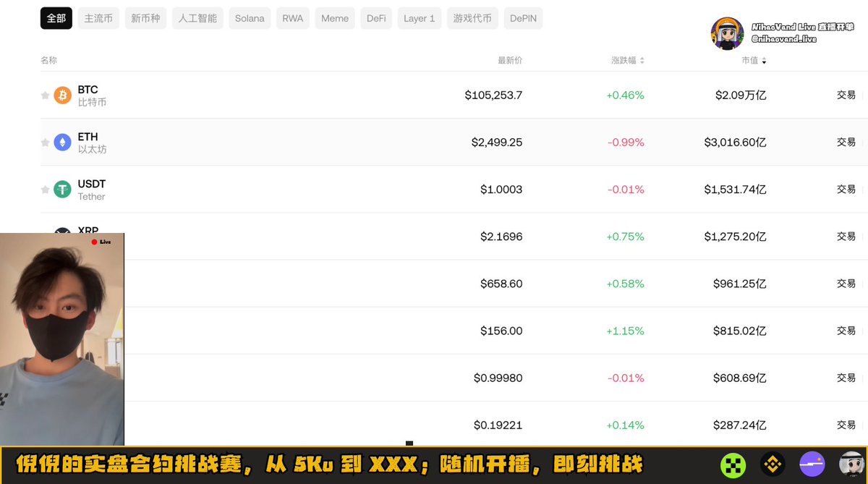The width and height of the screenshot is (868, 484).
Task: Sort by 涨跌幅 column header
Action: point(627,61)
